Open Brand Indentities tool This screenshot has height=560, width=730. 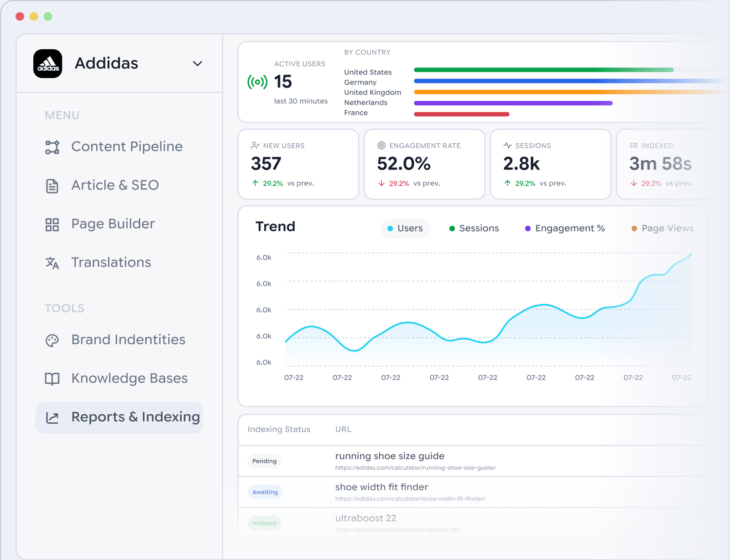coord(128,340)
